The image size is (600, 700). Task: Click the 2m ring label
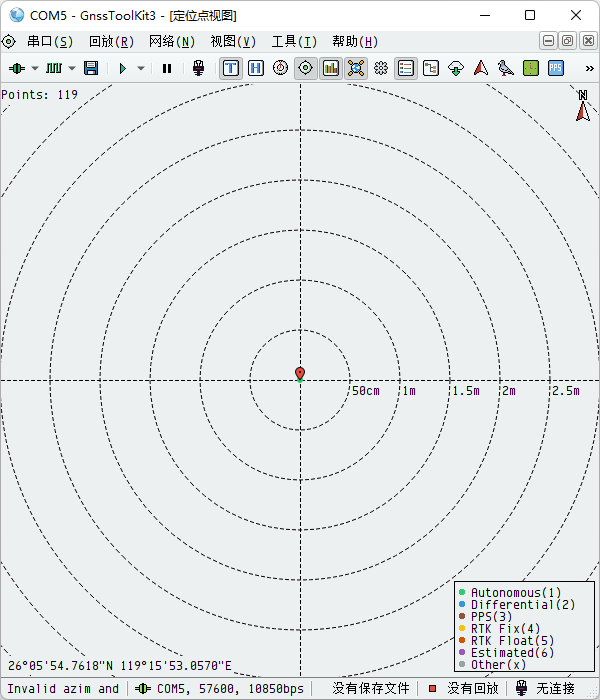pyautogui.click(x=509, y=391)
